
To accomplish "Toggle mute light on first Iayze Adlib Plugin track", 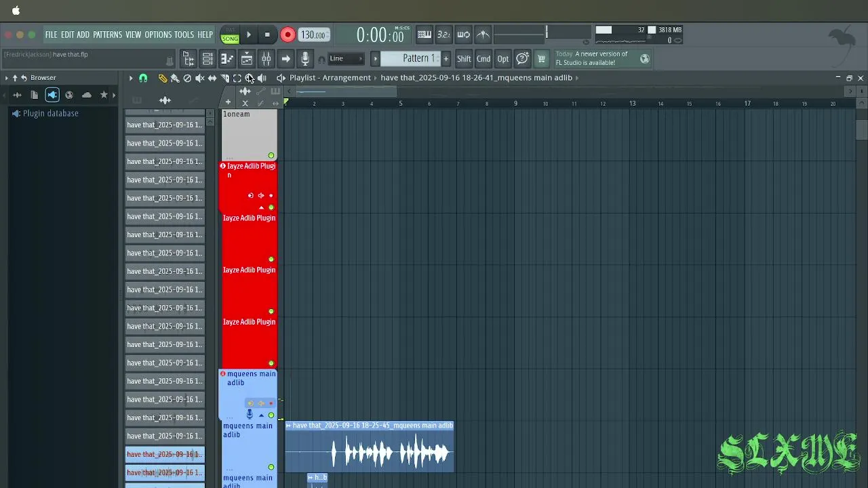I will [x=271, y=207].
